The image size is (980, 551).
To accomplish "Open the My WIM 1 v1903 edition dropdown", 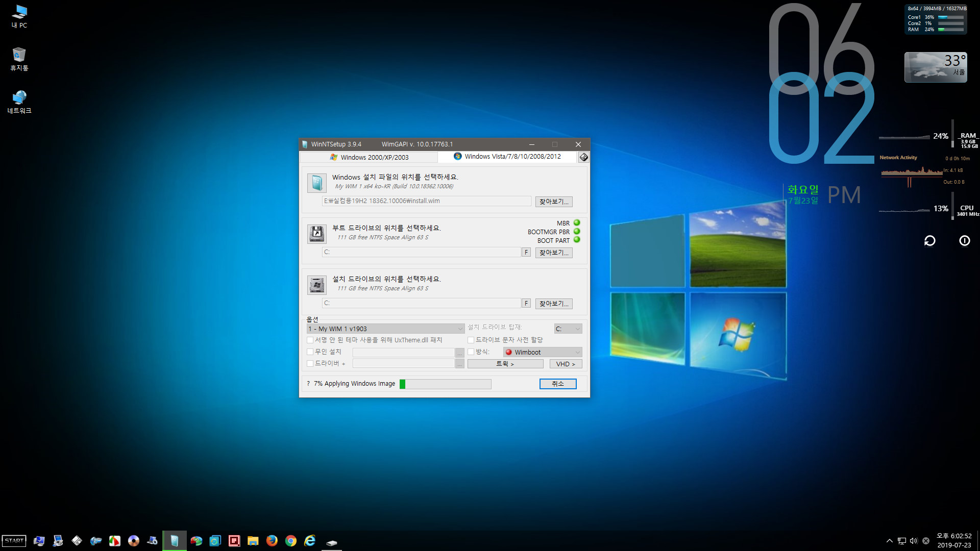I will pyautogui.click(x=385, y=329).
